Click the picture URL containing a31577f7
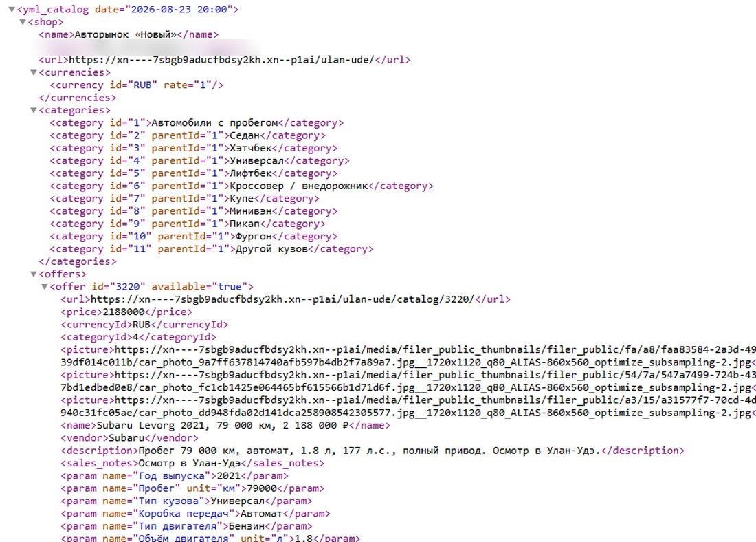756x542 pixels. [408, 406]
